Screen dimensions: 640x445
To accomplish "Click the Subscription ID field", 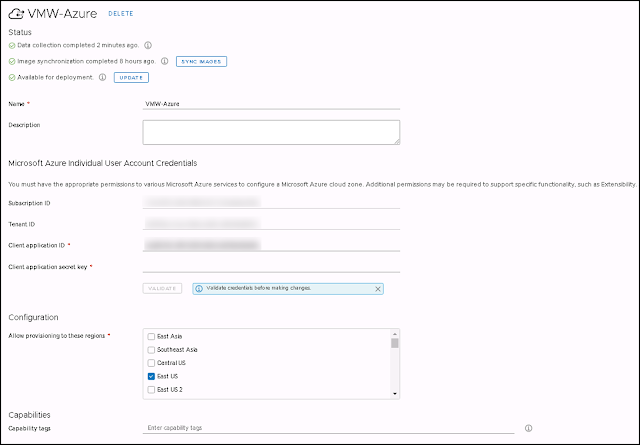I will [271, 202].
